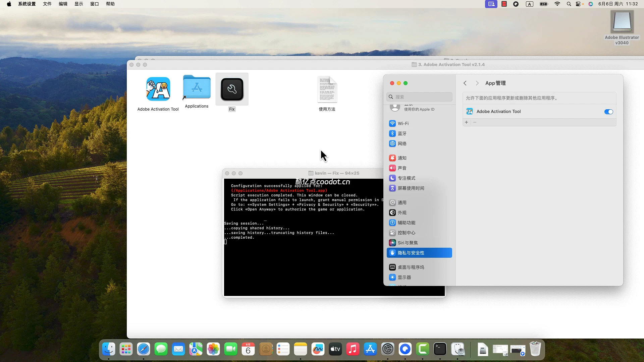Open the 窗口 menu
The width and height of the screenshot is (644, 362).
coord(95,4)
